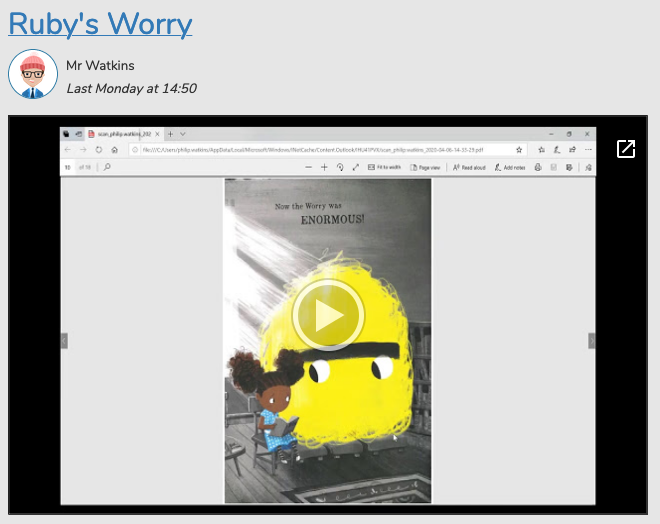The image size is (660, 524).
Task: Click the 'Last Monday at 14:50' timestamp
Action: click(x=132, y=88)
